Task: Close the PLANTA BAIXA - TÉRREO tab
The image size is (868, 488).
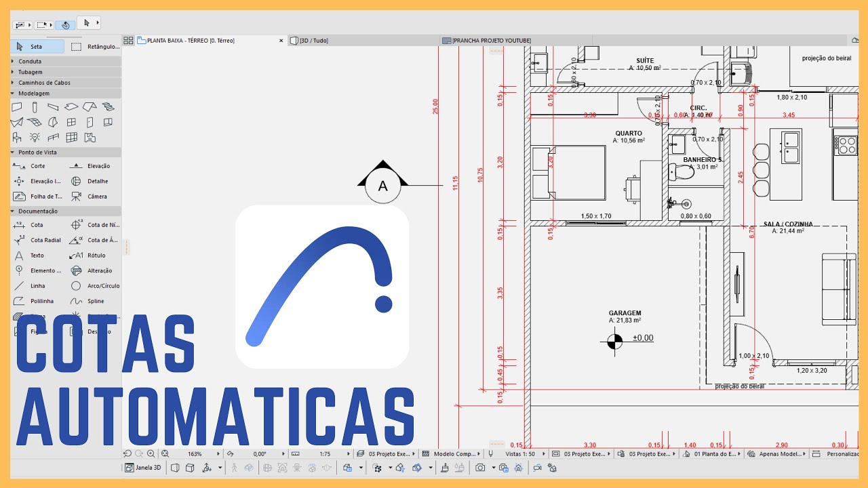Action: [281, 41]
